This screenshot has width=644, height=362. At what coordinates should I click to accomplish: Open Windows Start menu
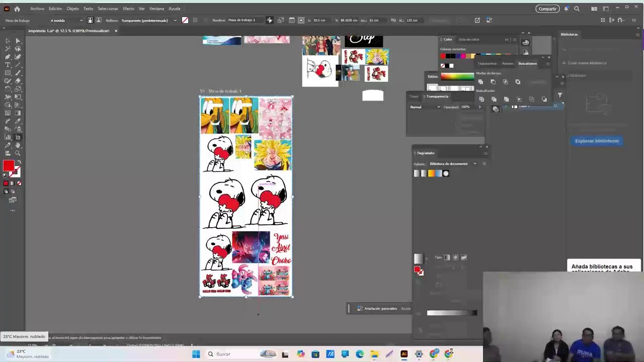pos(196,354)
